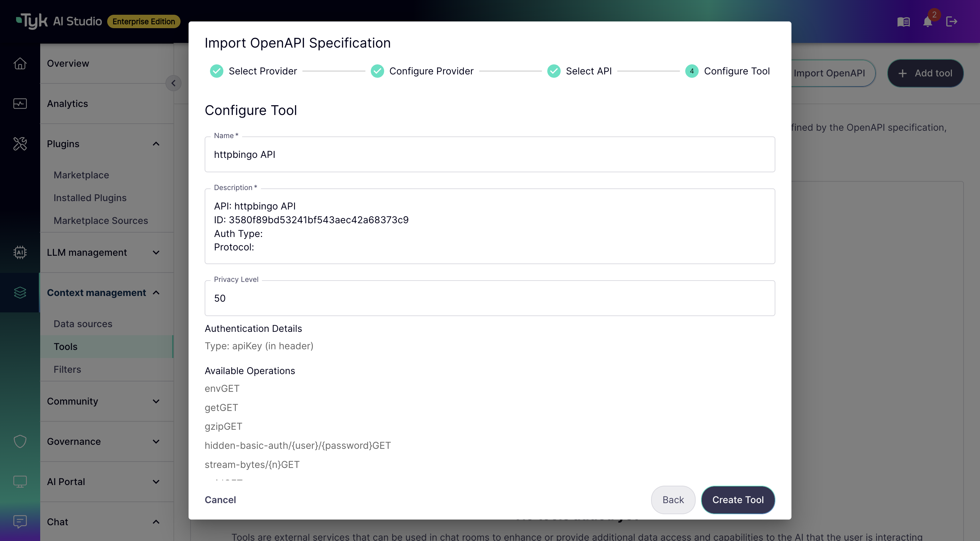Screen dimensions: 980x541
Task: Open the Overview menu item
Action: [107, 63]
